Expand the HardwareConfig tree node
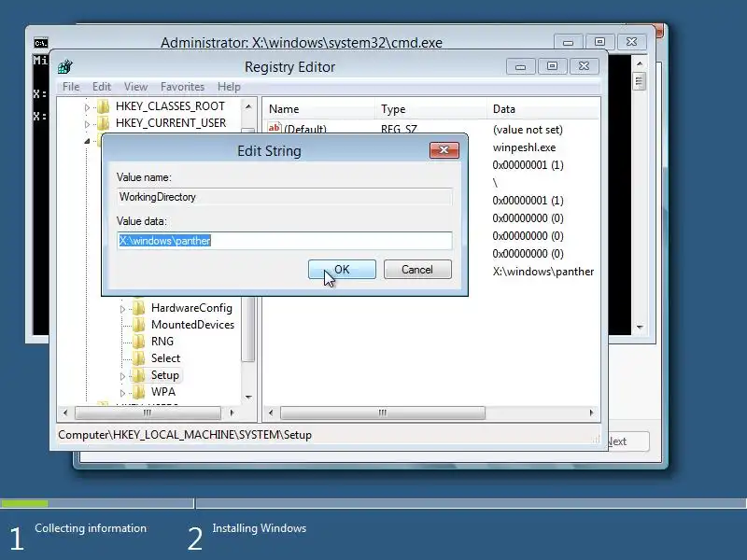The image size is (747, 560). tap(122, 310)
